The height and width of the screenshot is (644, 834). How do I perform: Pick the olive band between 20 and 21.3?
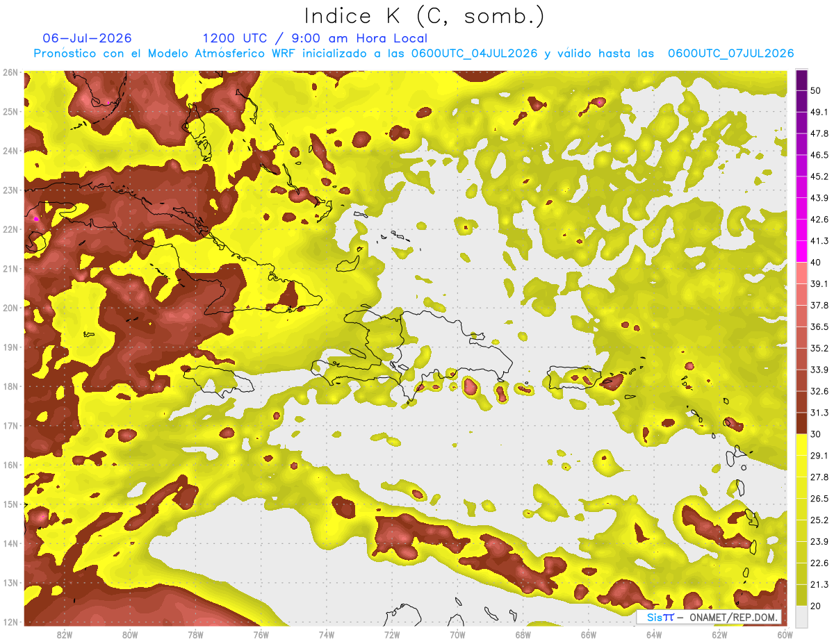point(801,595)
